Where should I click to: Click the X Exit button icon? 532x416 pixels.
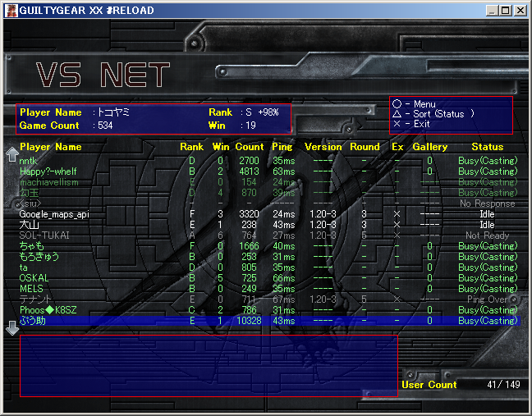coord(397,124)
